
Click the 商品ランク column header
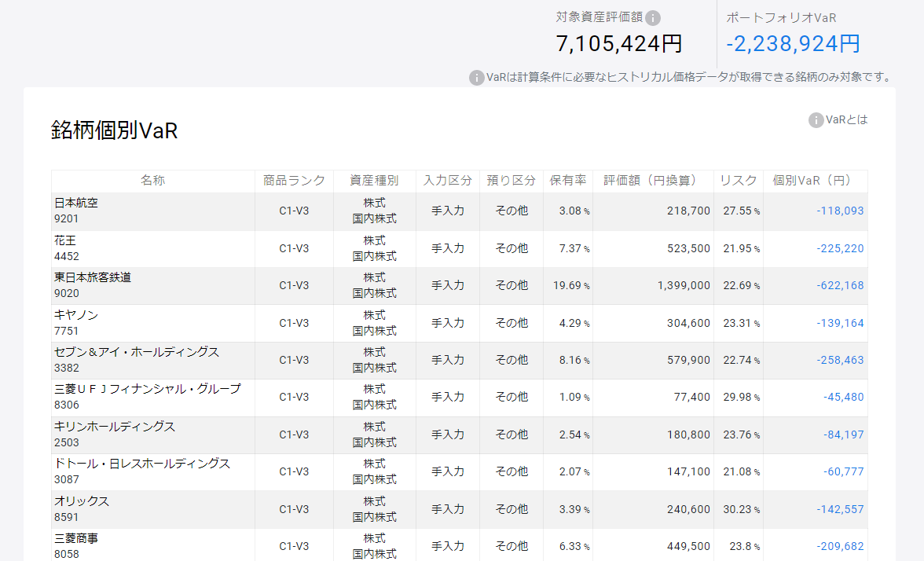[x=294, y=181]
